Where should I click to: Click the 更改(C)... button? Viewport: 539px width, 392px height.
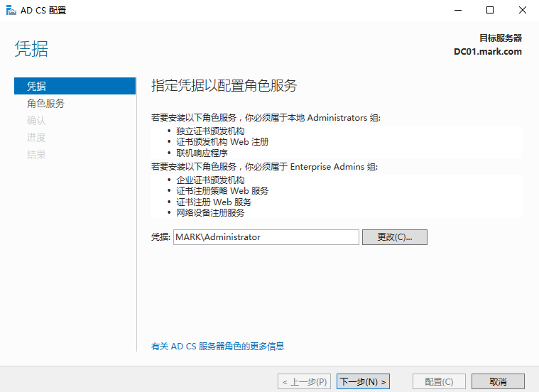point(395,237)
